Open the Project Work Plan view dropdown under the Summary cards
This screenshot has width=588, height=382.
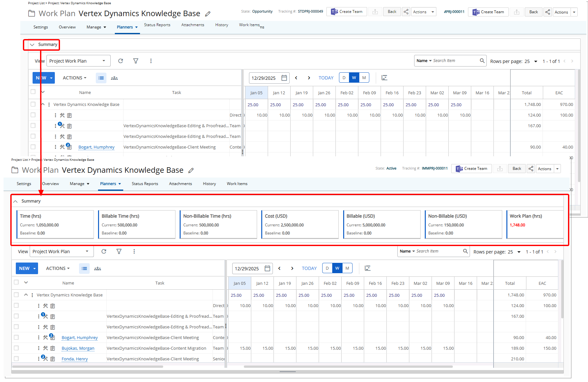[61, 252]
